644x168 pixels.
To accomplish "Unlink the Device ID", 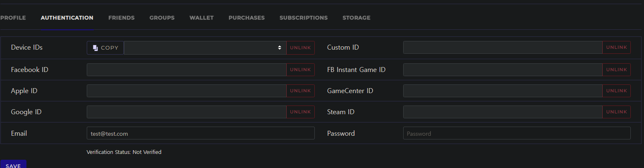I will [300, 48].
